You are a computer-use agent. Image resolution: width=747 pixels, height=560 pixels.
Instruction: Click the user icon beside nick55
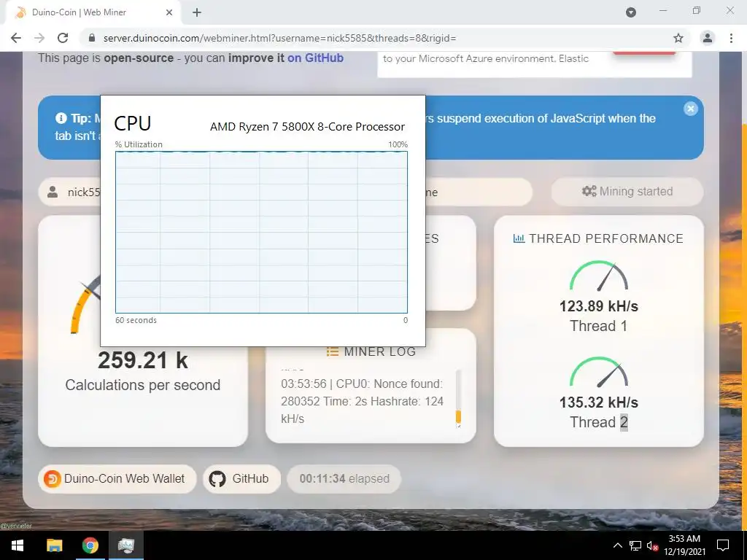point(53,192)
